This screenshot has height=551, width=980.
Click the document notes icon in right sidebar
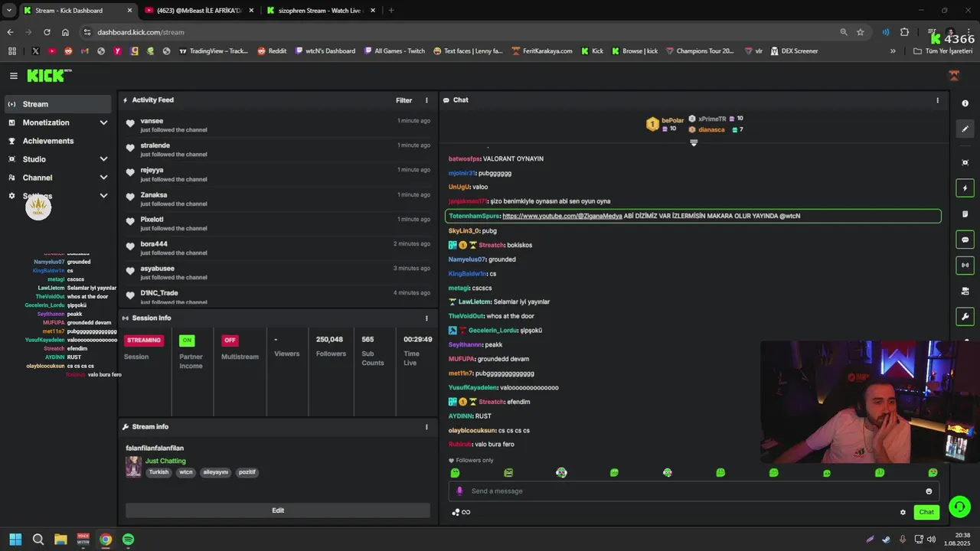point(965,214)
